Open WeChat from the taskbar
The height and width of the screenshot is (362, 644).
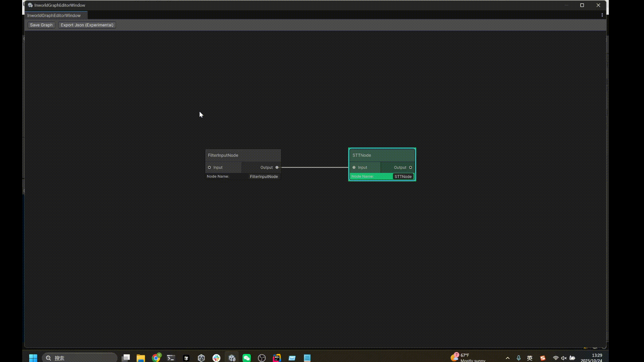[x=247, y=358]
